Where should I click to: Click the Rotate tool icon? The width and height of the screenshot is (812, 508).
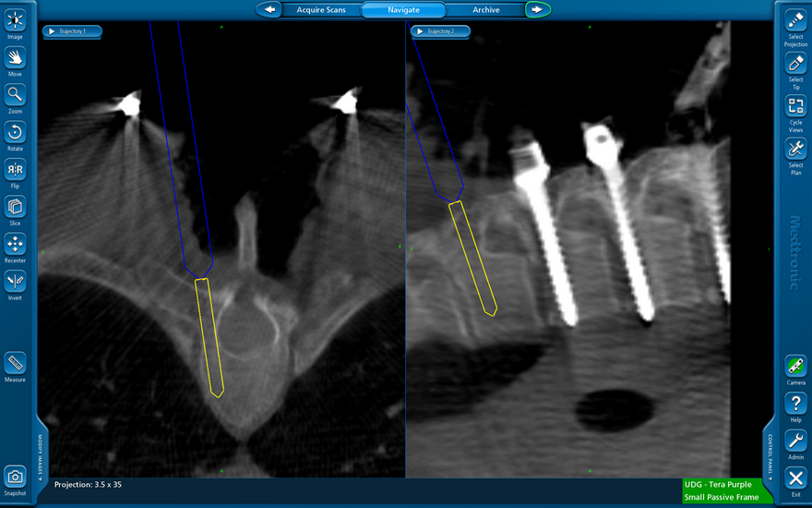click(x=15, y=133)
